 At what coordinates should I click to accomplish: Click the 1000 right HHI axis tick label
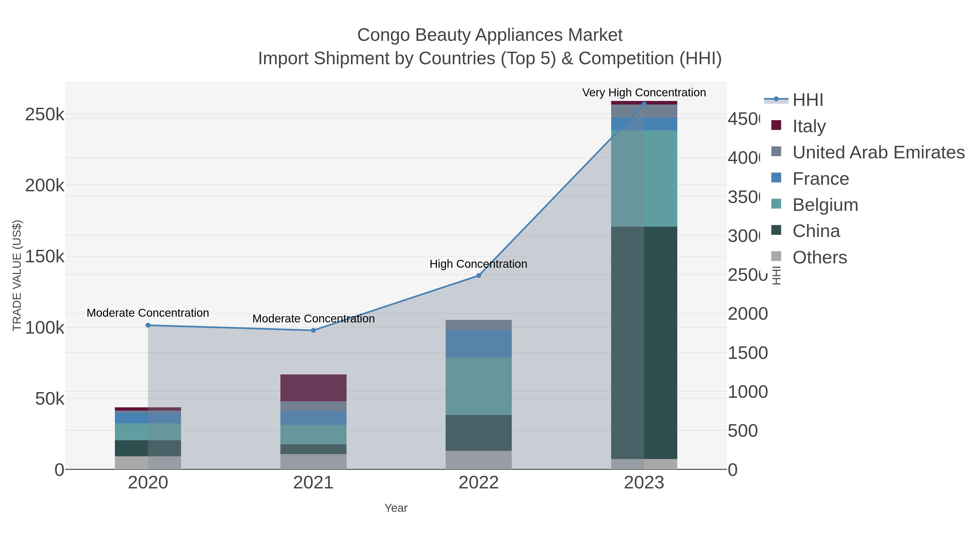(x=748, y=392)
